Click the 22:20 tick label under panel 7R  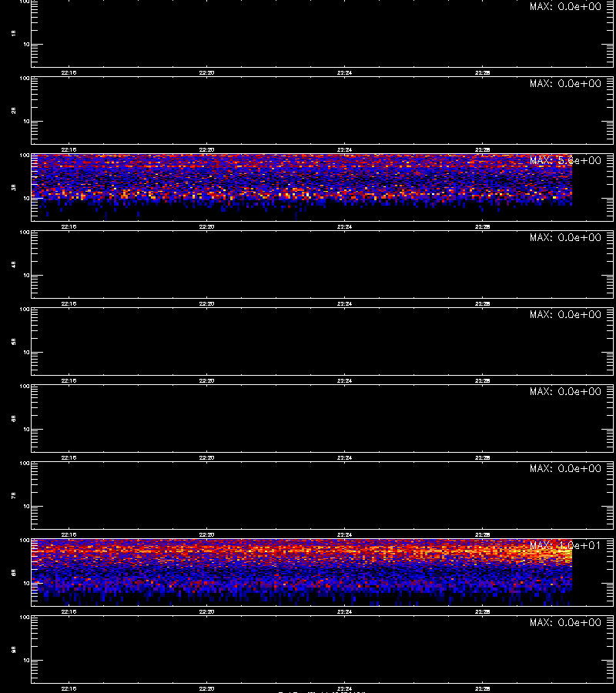[206, 535]
